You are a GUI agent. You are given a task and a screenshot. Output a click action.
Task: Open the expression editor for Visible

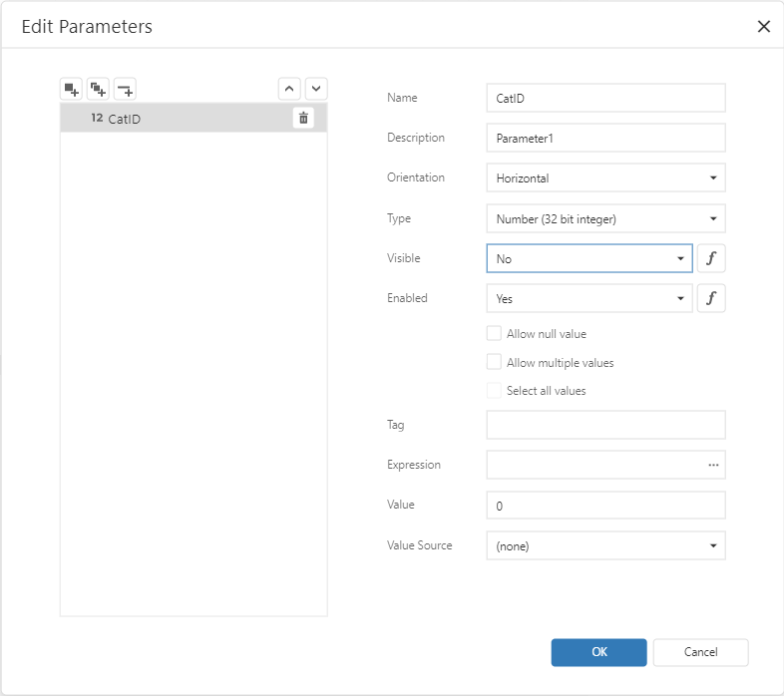tap(711, 258)
